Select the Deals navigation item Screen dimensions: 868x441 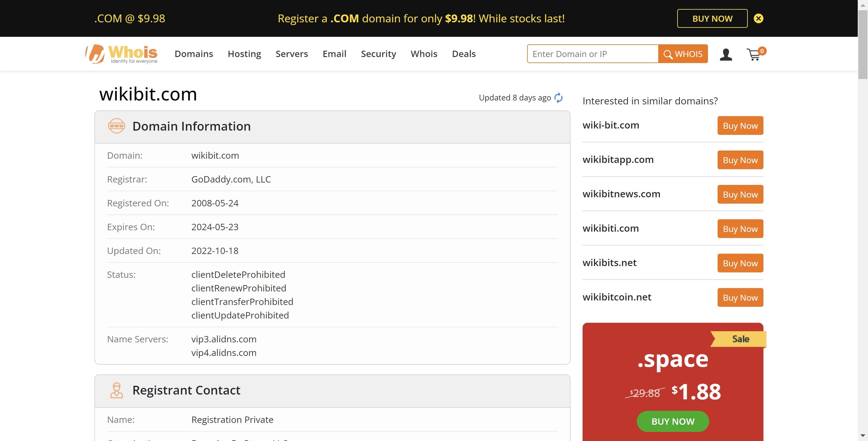point(464,53)
